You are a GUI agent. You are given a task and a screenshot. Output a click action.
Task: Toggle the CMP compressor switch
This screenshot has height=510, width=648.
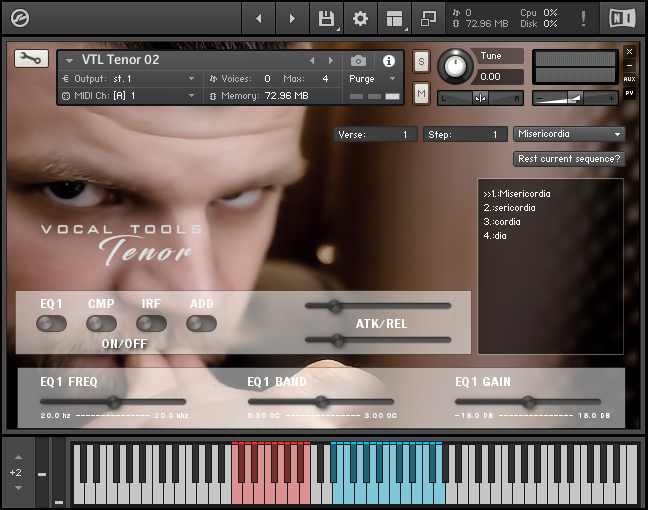pyautogui.click(x=101, y=323)
